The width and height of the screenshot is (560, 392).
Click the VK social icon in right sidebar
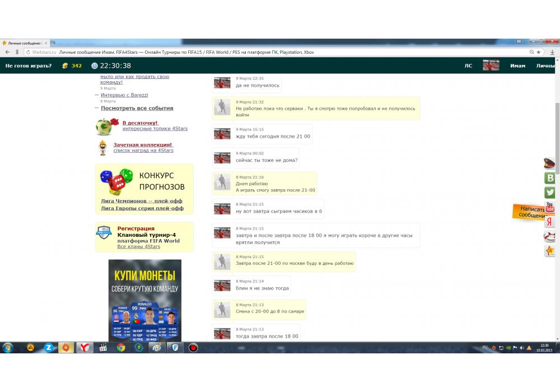550,178
